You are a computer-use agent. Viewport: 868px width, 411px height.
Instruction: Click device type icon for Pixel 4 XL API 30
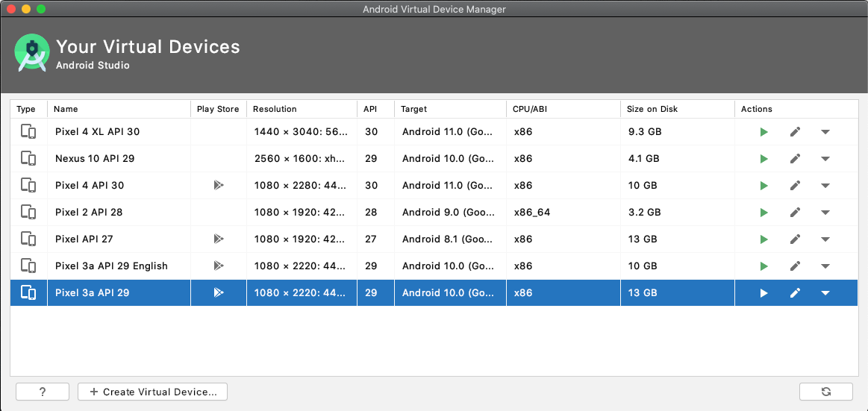pyautogui.click(x=28, y=131)
